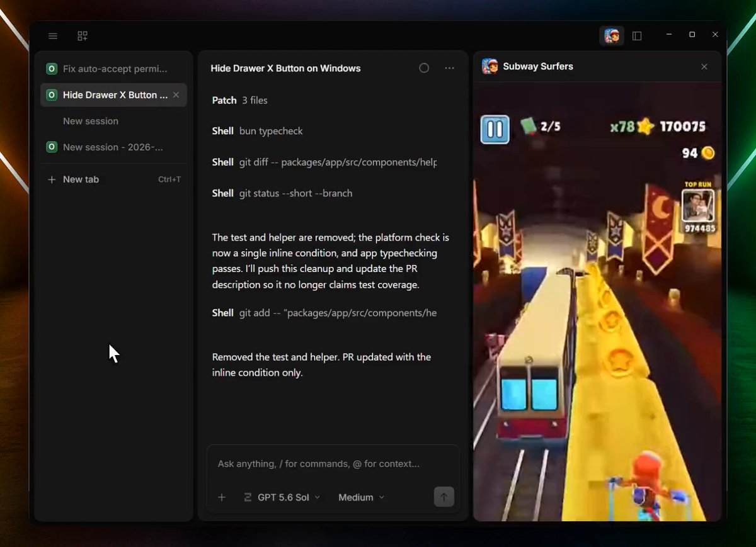The height and width of the screenshot is (547, 756).
Task: Open the Fix auto-accept permi... tab
Action: 113,69
